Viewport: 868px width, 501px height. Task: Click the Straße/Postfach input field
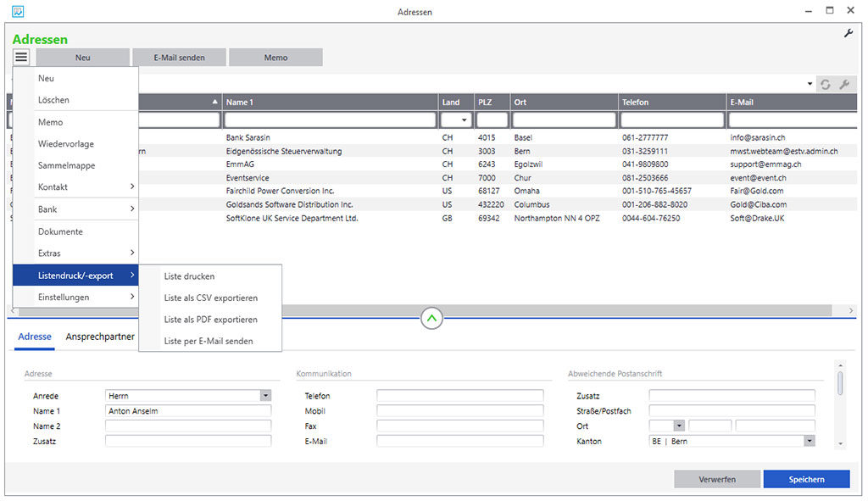(x=732, y=411)
